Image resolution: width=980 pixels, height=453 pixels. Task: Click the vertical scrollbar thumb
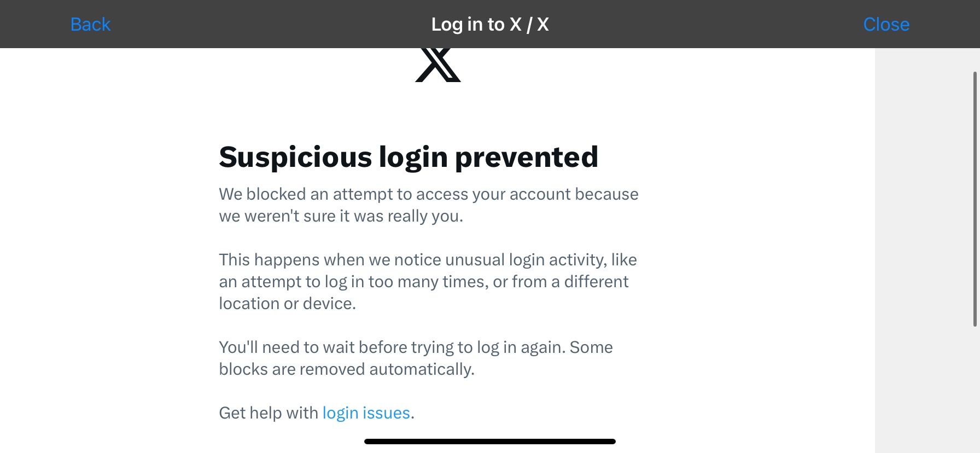click(x=975, y=199)
